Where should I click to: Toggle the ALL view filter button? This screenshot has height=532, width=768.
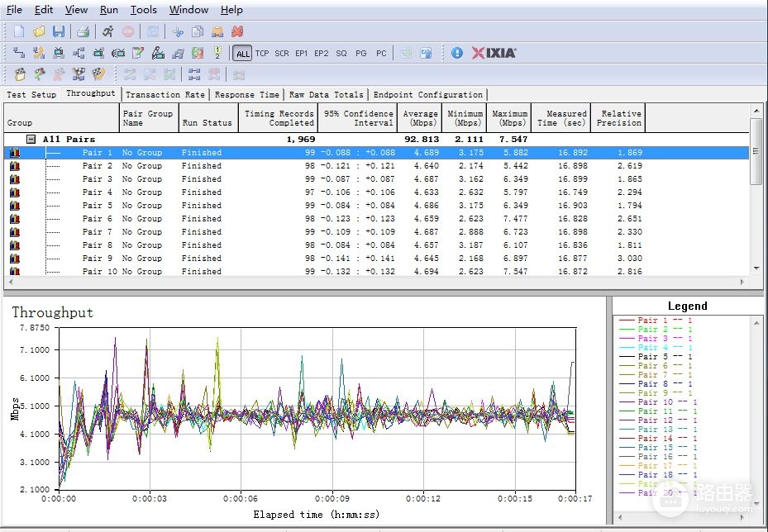(x=242, y=54)
